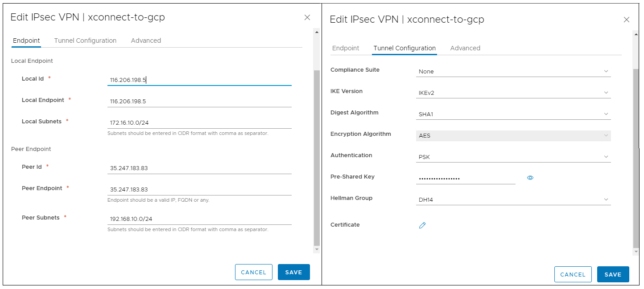Viewport: 644px width, 289px height.
Task: Click Cancel in the left Endpoint dialog
Action: pos(254,272)
